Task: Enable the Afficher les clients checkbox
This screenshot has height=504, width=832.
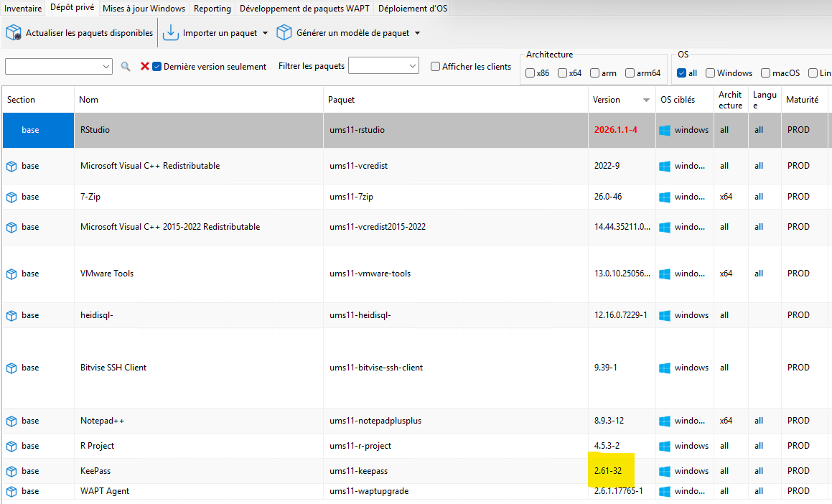Action: tap(436, 67)
